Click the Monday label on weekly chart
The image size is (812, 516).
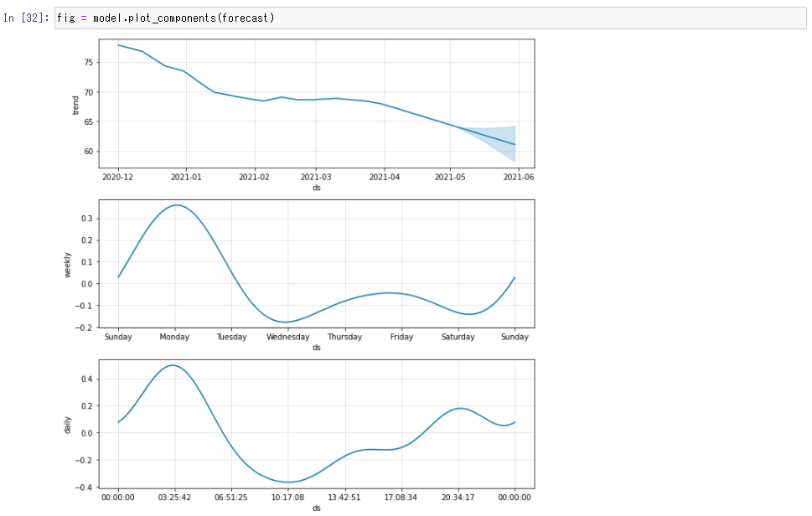(x=174, y=337)
